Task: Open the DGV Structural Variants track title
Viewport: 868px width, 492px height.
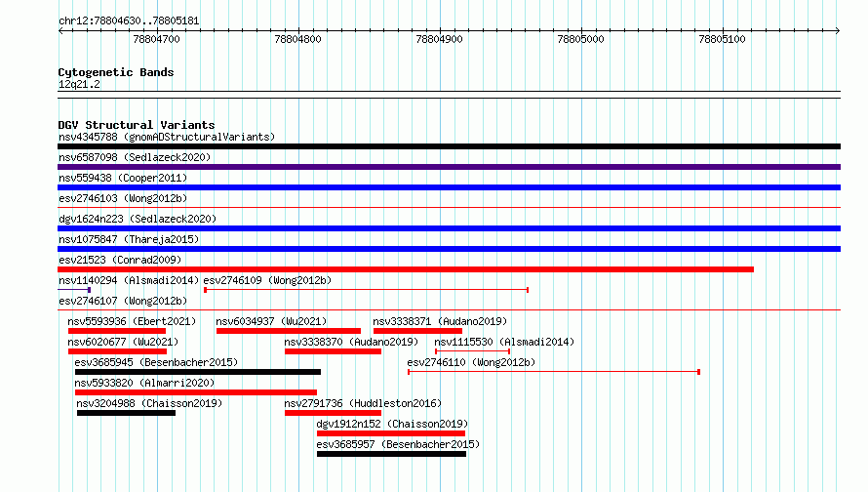Action: coord(137,125)
